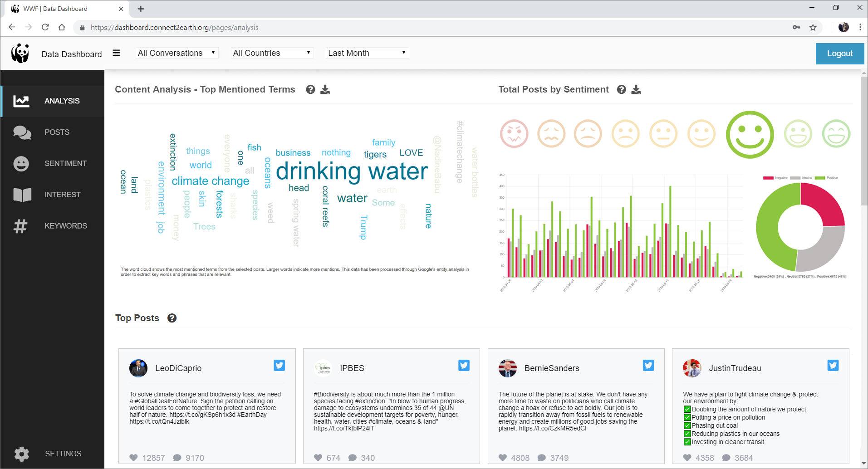The image size is (868, 469).
Task: Click 'climate change' in word cloud
Action: coord(211,181)
